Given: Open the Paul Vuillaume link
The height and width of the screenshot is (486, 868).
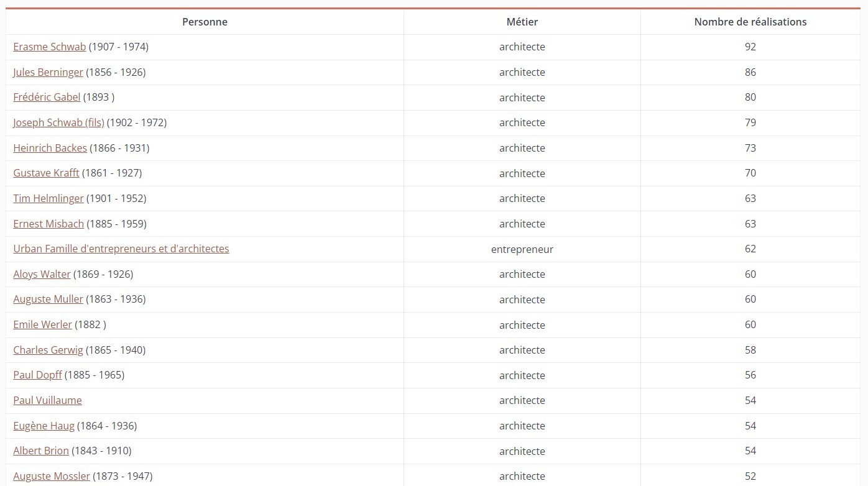Looking at the screenshot, I should pos(47,400).
